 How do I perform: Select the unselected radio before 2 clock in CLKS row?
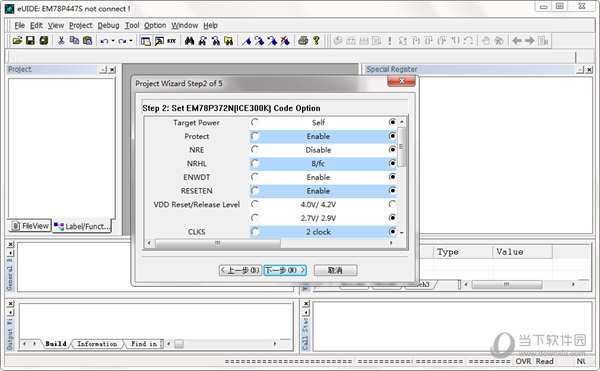(255, 231)
